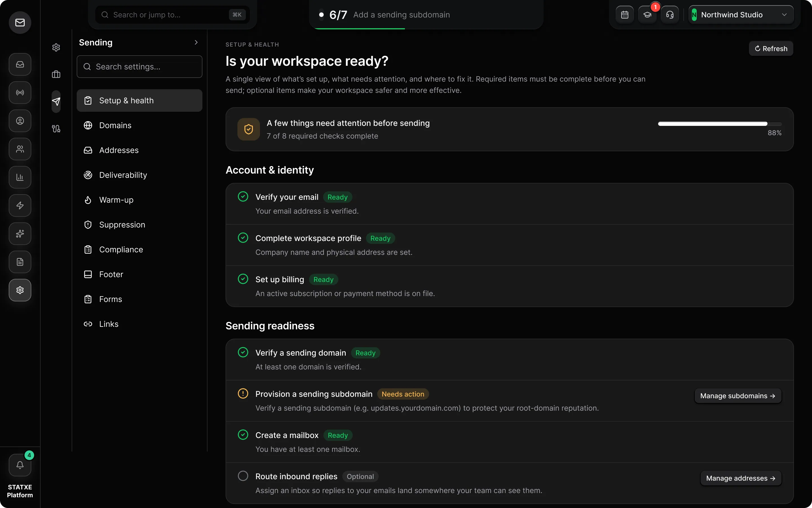812x508 pixels.
Task: Open the document templates icon in left rail
Action: pyautogui.click(x=20, y=262)
